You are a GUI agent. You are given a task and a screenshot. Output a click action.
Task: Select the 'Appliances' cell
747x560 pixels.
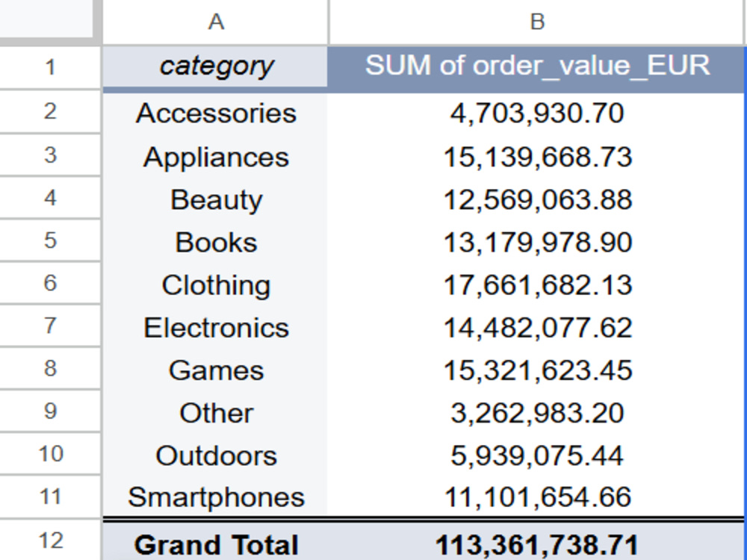215,157
